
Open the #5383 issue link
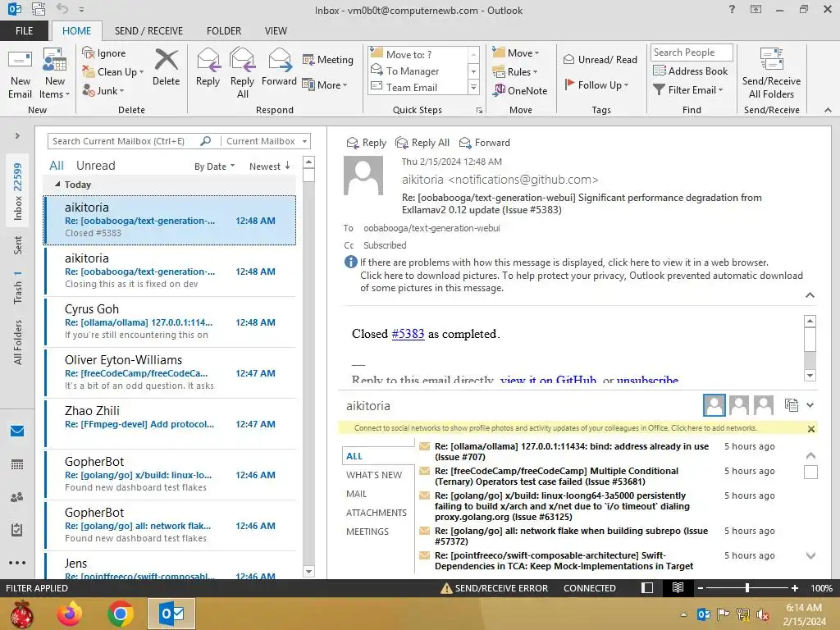click(408, 334)
